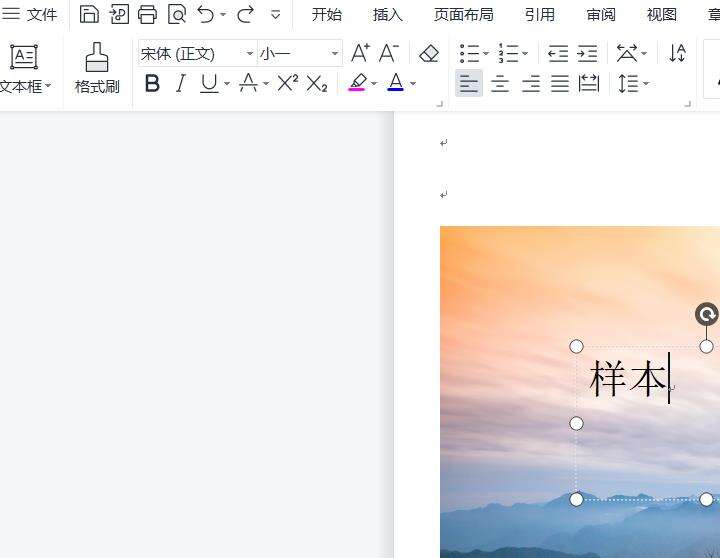Open the 引用 tab
Image resolution: width=720 pixels, height=558 pixels.
(540, 15)
